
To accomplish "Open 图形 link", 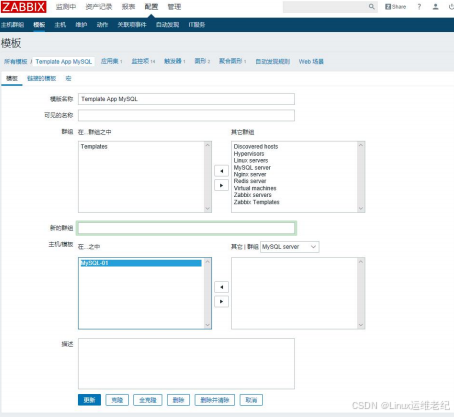I will 200,61.
